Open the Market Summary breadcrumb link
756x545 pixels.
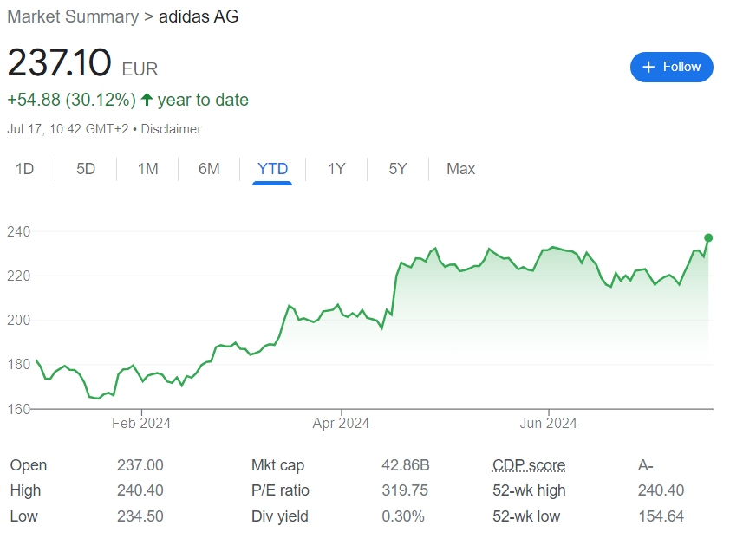[73, 16]
